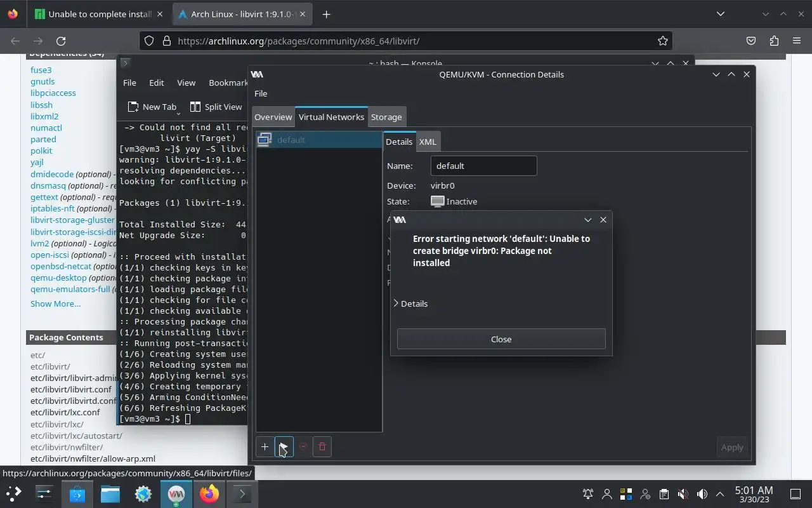Open the numactl dependency link
Viewport: 812px width, 508px height.
pos(46,128)
